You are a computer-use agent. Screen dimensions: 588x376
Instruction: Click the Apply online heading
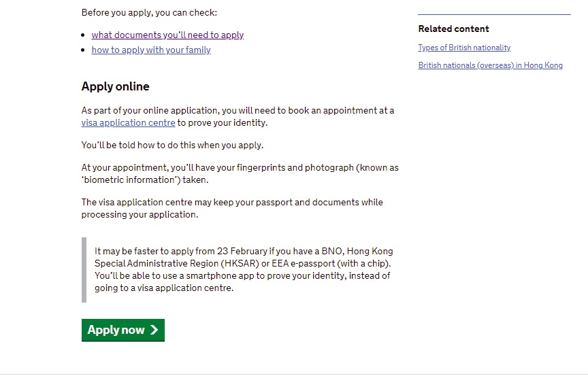point(115,86)
